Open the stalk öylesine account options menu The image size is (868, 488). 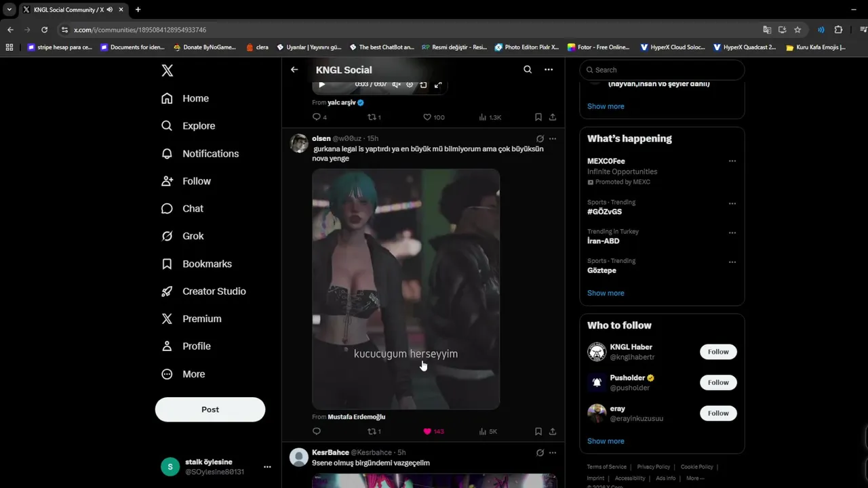(267, 467)
